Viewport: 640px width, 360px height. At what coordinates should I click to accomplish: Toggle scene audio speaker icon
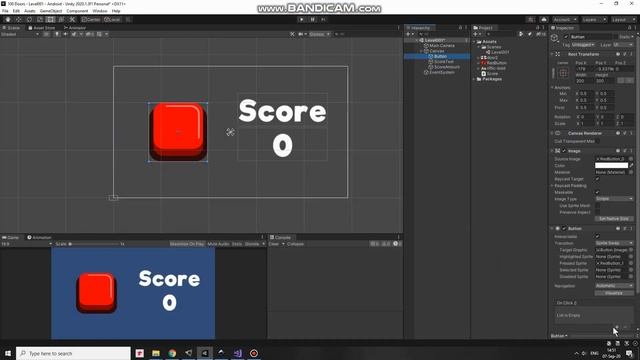[x=65, y=34]
